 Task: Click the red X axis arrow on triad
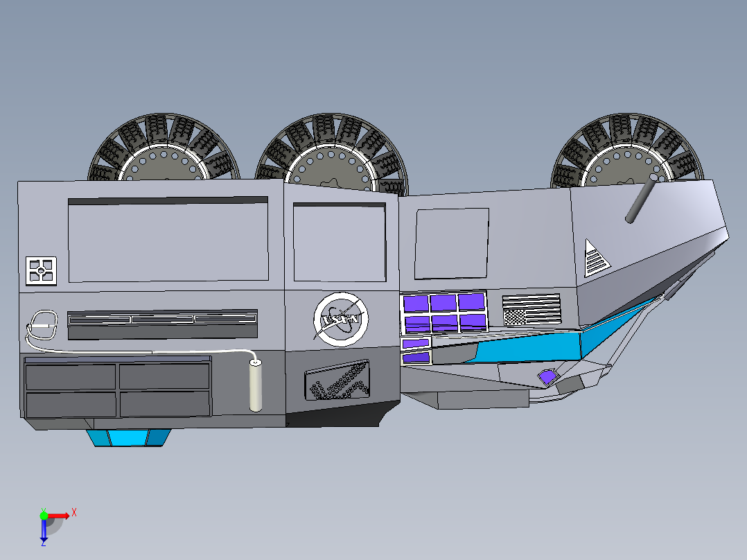59,516
